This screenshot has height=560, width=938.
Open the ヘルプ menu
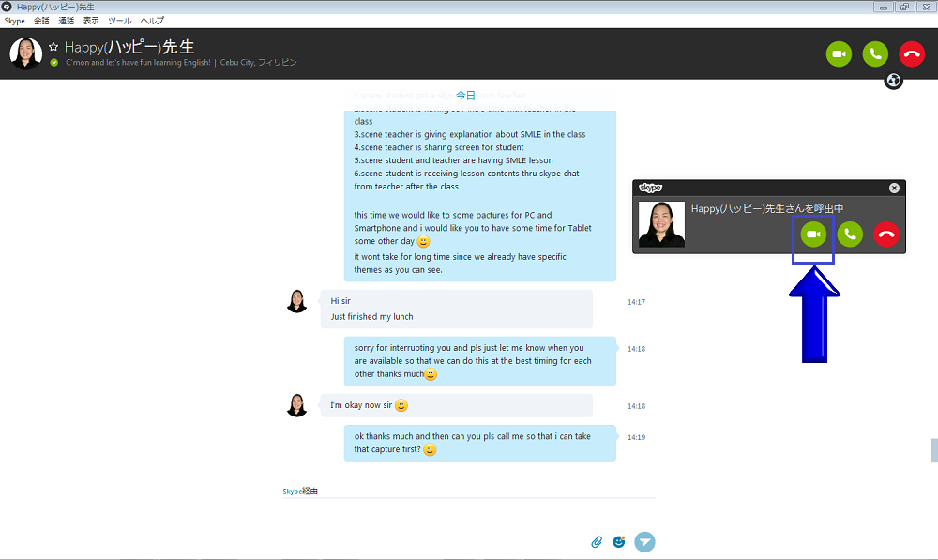tap(152, 21)
